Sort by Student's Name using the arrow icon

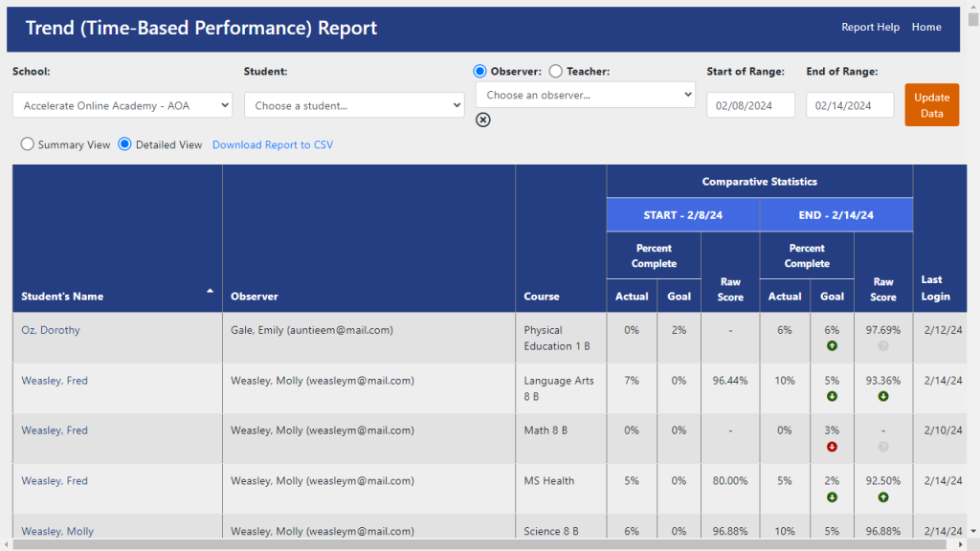click(210, 291)
